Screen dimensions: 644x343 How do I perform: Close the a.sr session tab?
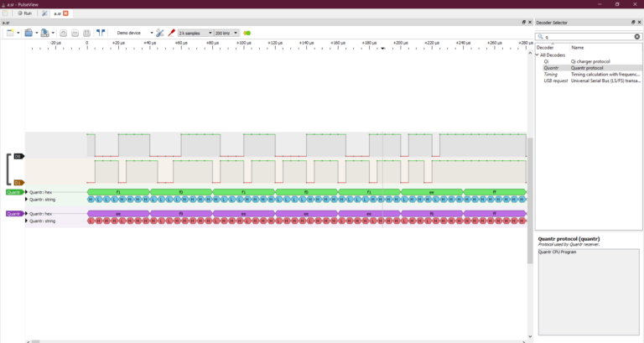coord(65,13)
